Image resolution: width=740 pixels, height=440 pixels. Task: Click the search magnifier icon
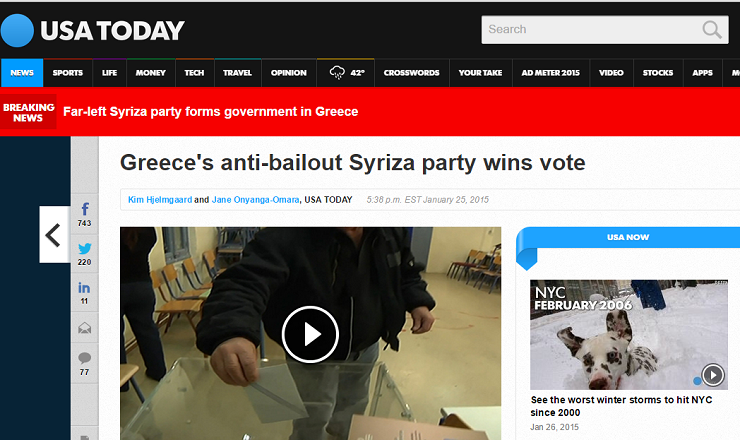tap(712, 30)
